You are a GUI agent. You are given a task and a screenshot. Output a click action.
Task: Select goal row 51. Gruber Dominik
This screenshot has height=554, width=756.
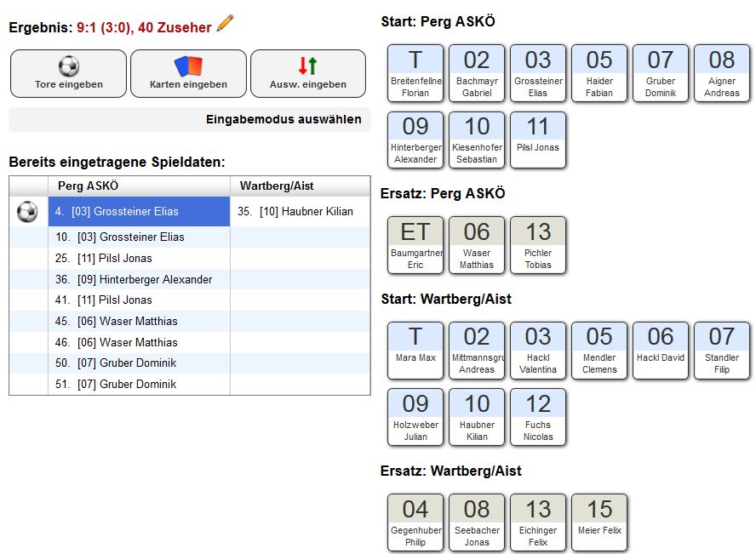click(139, 385)
